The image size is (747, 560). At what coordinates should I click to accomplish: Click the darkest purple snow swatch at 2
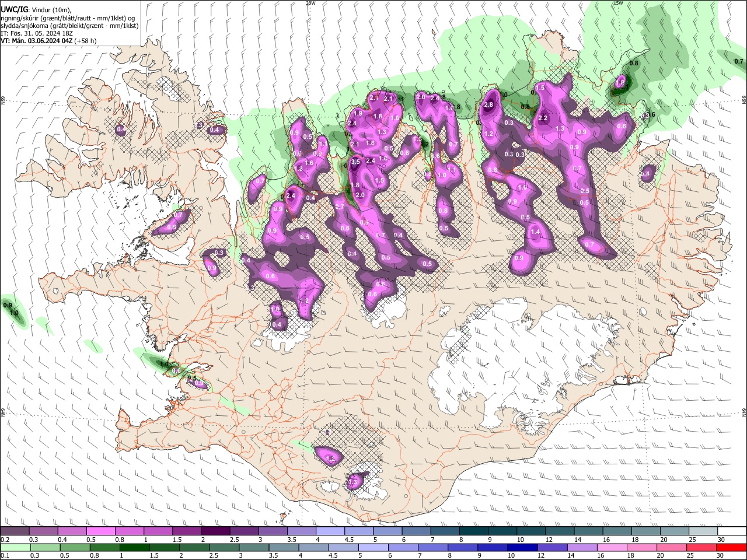click(x=215, y=531)
